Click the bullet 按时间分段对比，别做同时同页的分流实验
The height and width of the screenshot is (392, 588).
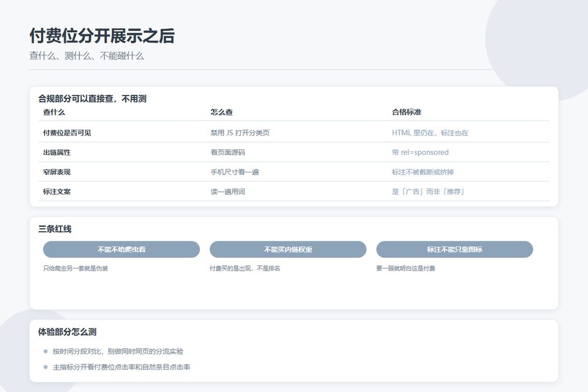click(118, 351)
